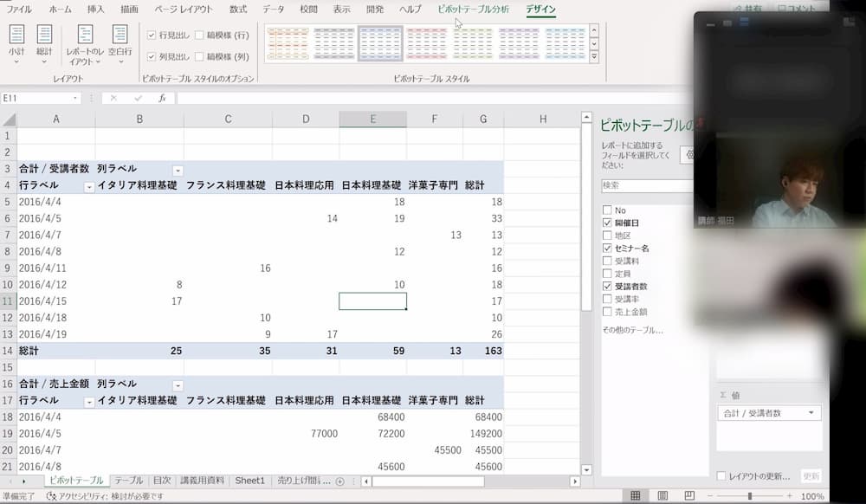Open the 行ラベル filter dropdown

pos(88,186)
